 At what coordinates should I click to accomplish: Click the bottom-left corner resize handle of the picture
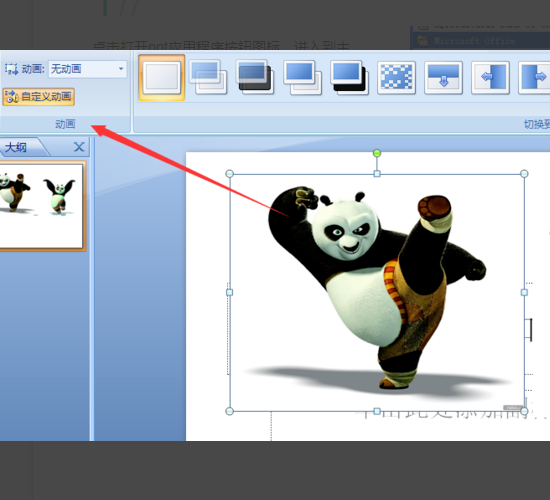[x=229, y=411]
